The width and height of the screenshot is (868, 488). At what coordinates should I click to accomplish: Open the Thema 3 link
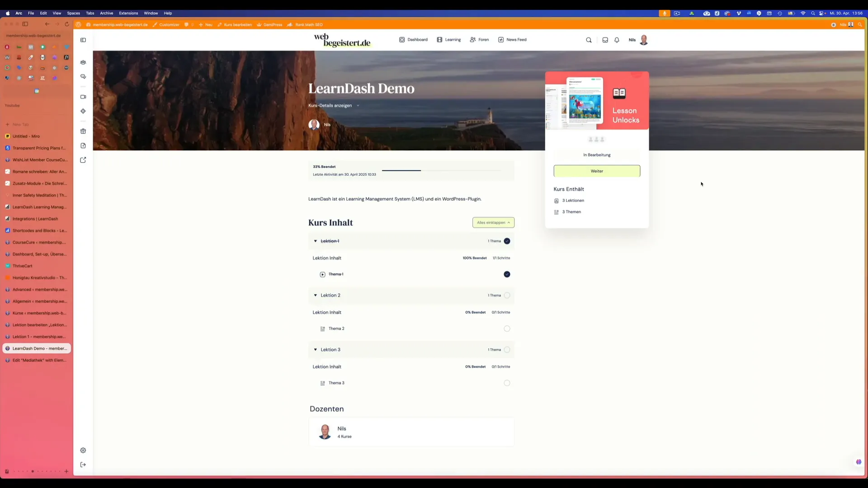pos(336,383)
